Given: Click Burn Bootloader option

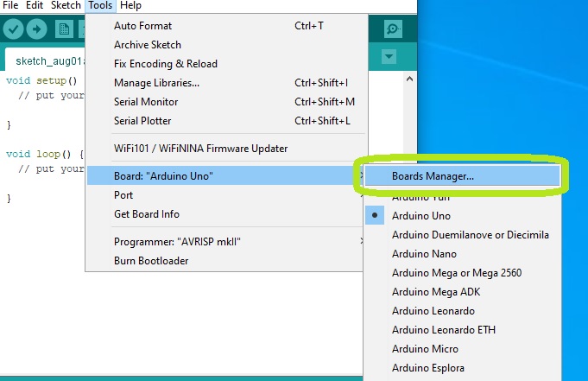Looking at the screenshot, I should [151, 261].
